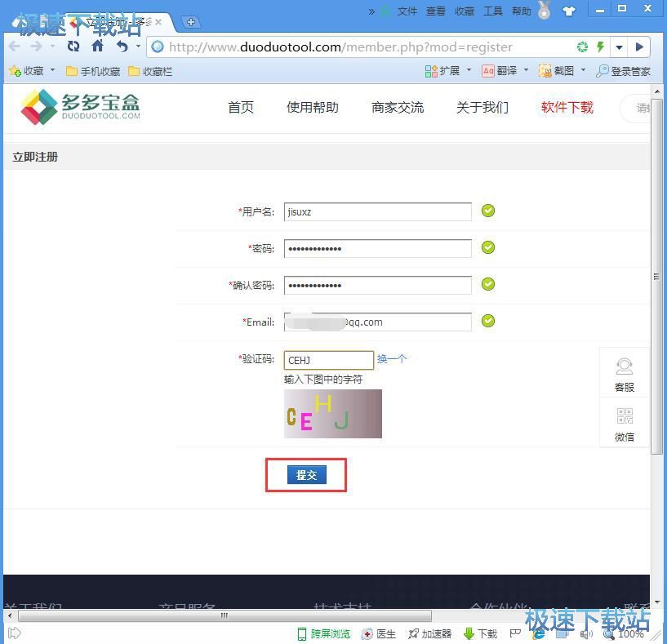667x644 pixels.
Task: Open the 收藏 menu in title bar
Action: coord(464,11)
